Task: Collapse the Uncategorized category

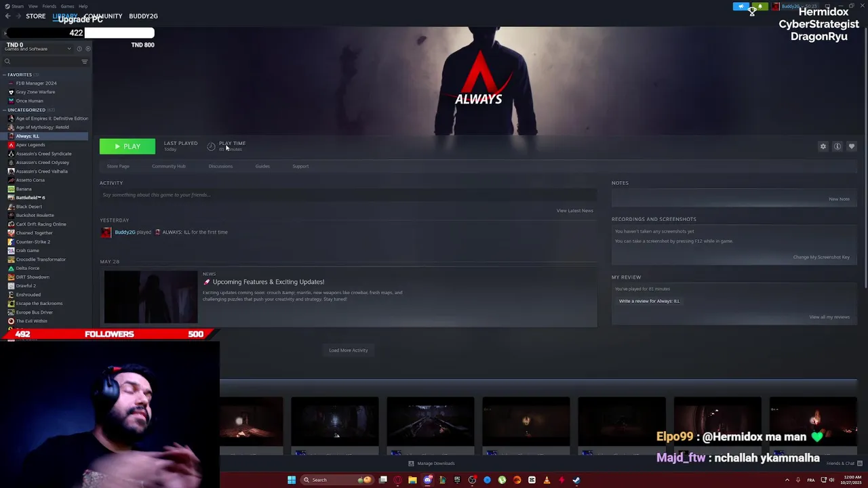Action: [x=4, y=110]
